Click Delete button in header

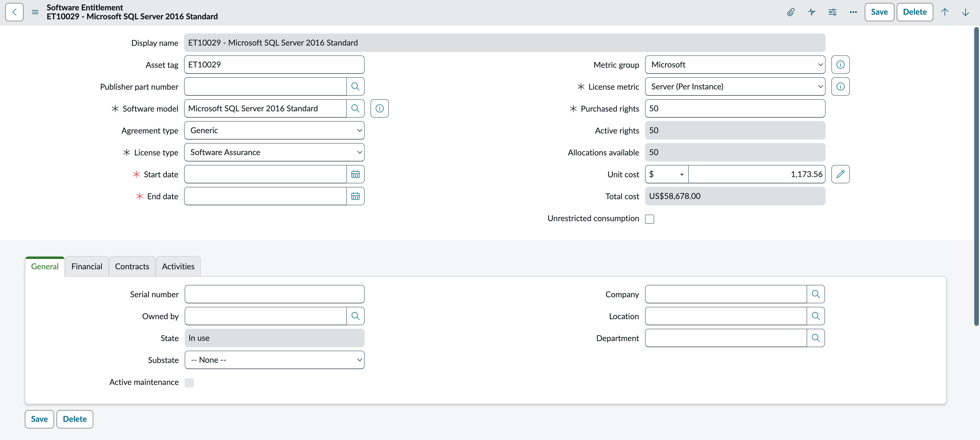tap(915, 12)
